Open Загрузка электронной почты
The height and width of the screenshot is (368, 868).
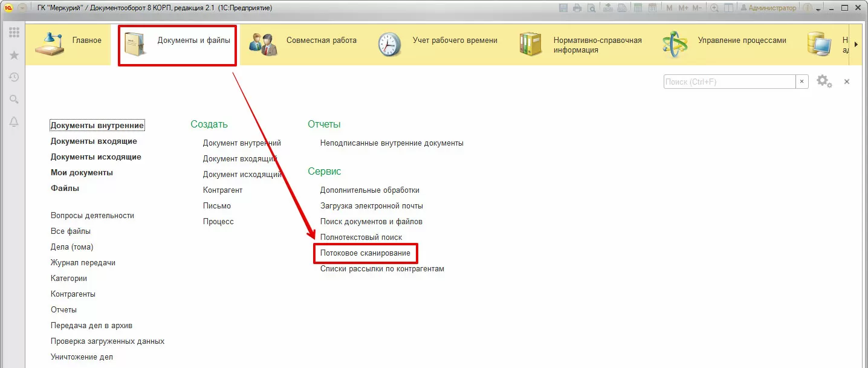pyautogui.click(x=372, y=206)
